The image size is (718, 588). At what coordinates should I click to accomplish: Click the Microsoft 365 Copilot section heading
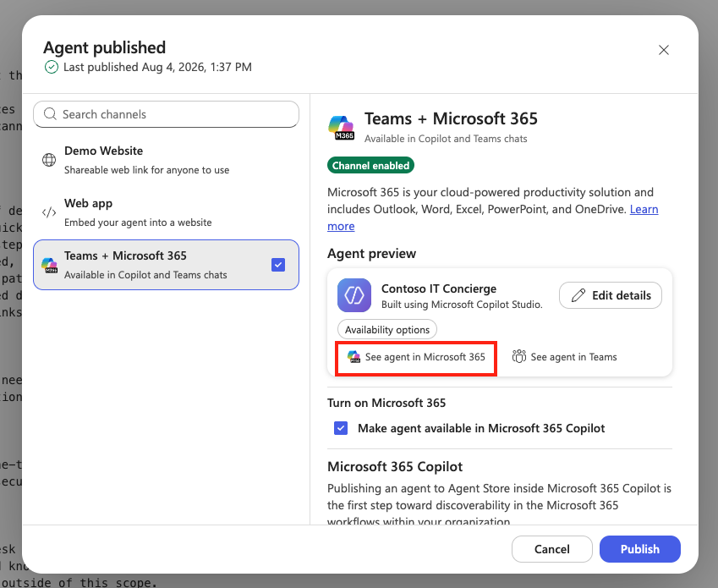tap(395, 467)
